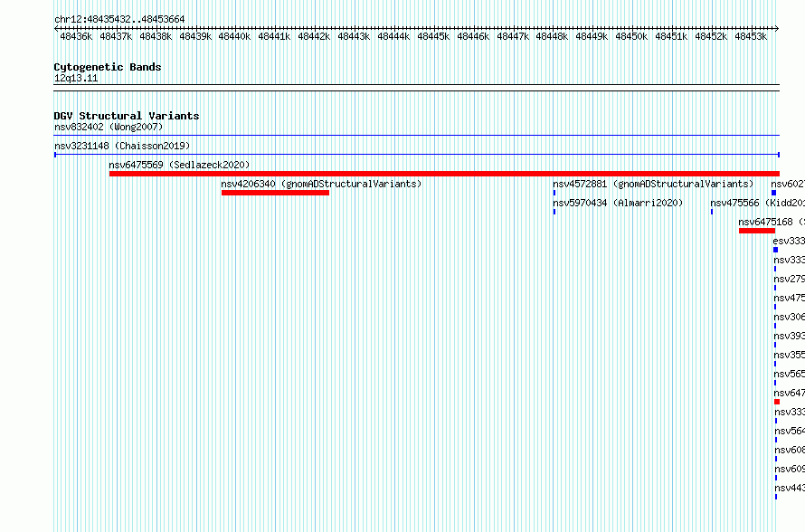Select the red nsv6475569 Sedlazeck2020 variant bar
This screenshot has height=532, width=805.
(444, 174)
